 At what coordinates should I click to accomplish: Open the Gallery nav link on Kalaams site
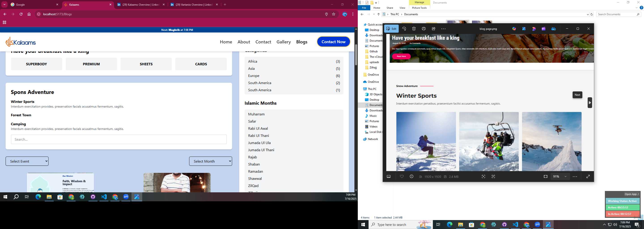(x=284, y=42)
